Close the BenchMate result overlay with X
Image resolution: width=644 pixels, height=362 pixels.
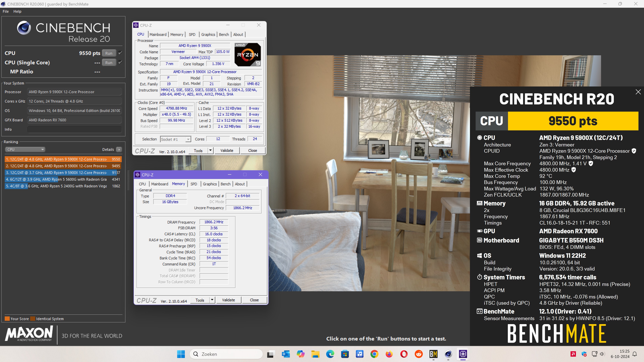[638, 92]
